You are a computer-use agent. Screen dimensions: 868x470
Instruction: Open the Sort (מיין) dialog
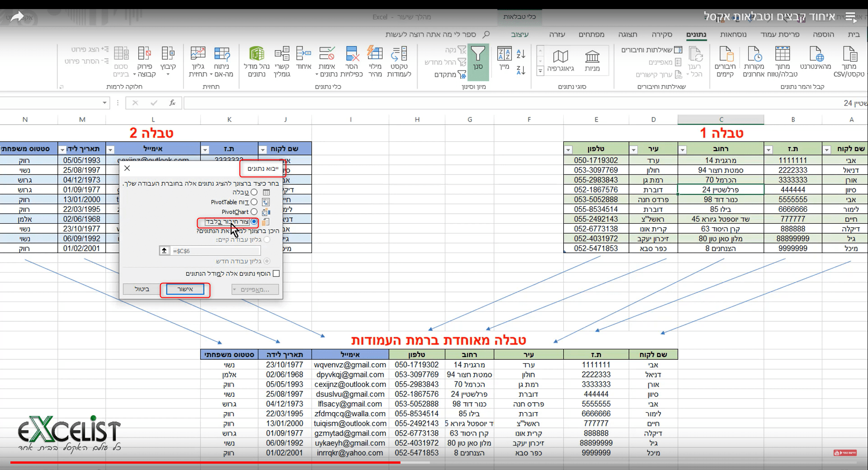[x=504, y=58]
